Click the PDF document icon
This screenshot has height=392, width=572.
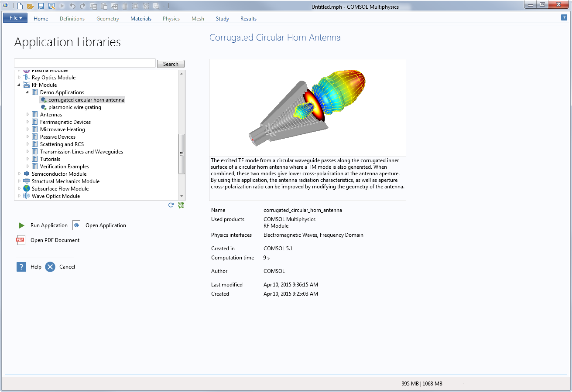click(21, 240)
